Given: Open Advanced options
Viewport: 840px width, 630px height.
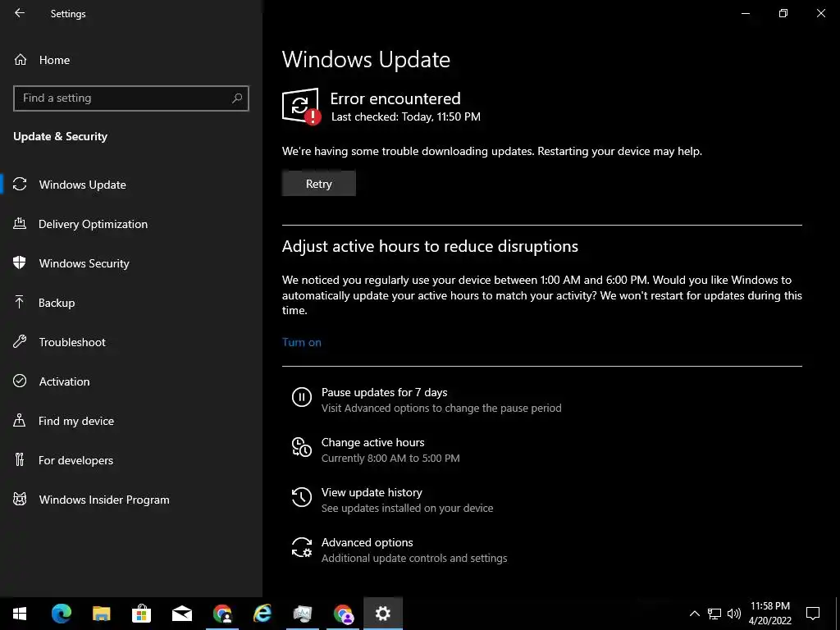Looking at the screenshot, I should coord(367,543).
